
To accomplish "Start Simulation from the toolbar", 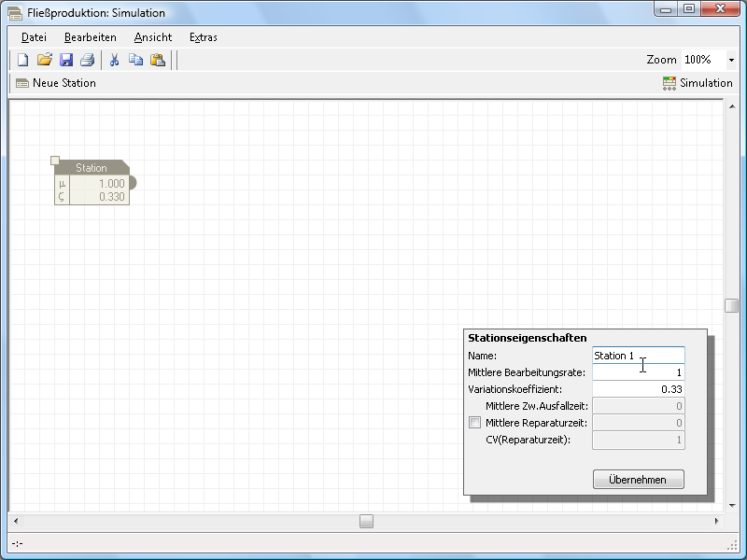I will (x=697, y=83).
